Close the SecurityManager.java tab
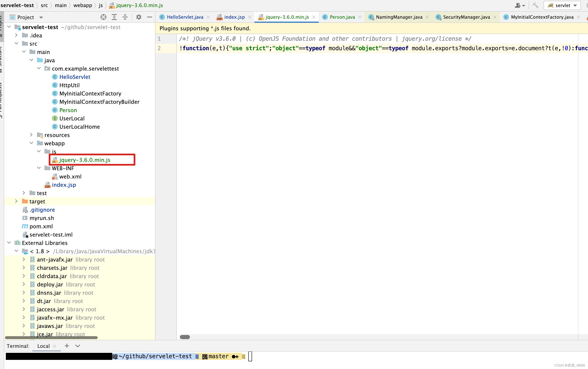Viewport: 588px width, 369px height. click(495, 17)
